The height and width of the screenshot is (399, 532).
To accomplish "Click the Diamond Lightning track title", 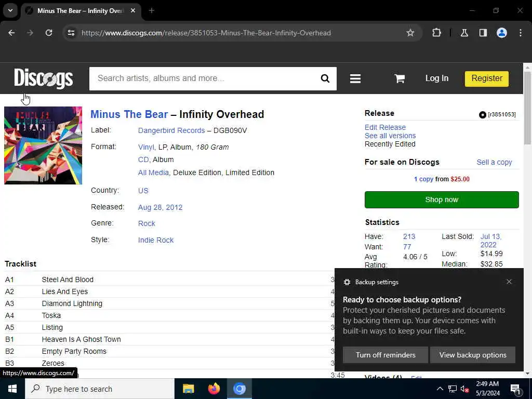I will [x=72, y=303].
